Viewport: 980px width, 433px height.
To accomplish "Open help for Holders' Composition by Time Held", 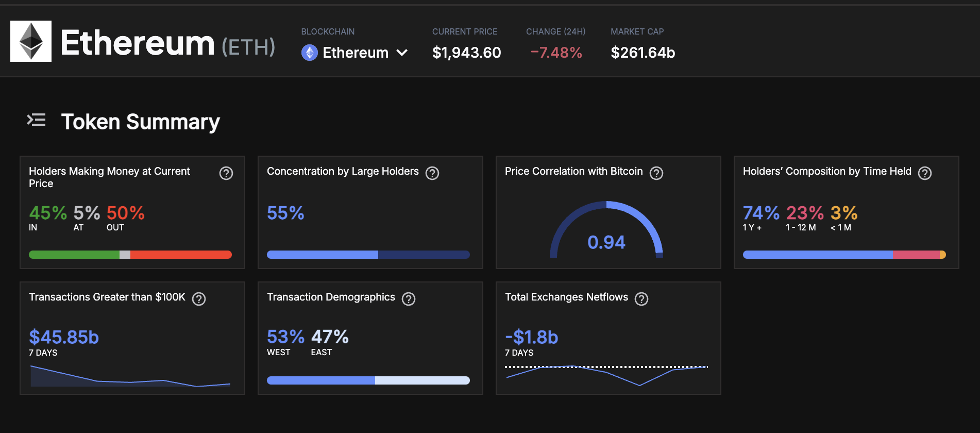I will (x=925, y=173).
